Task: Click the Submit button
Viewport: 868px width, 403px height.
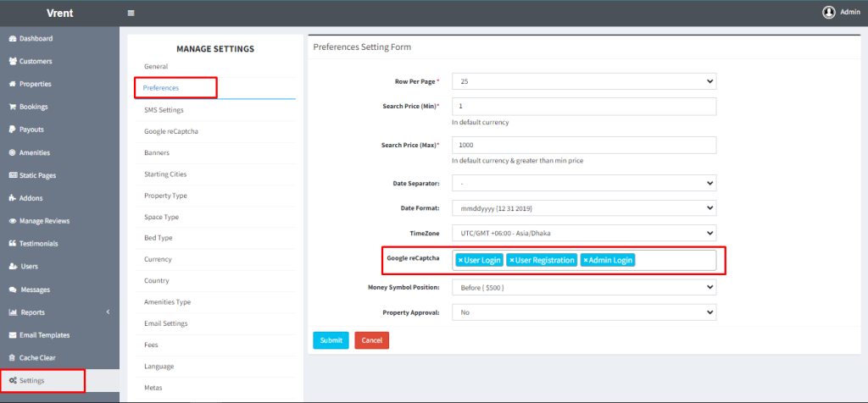Action: click(331, 340)
